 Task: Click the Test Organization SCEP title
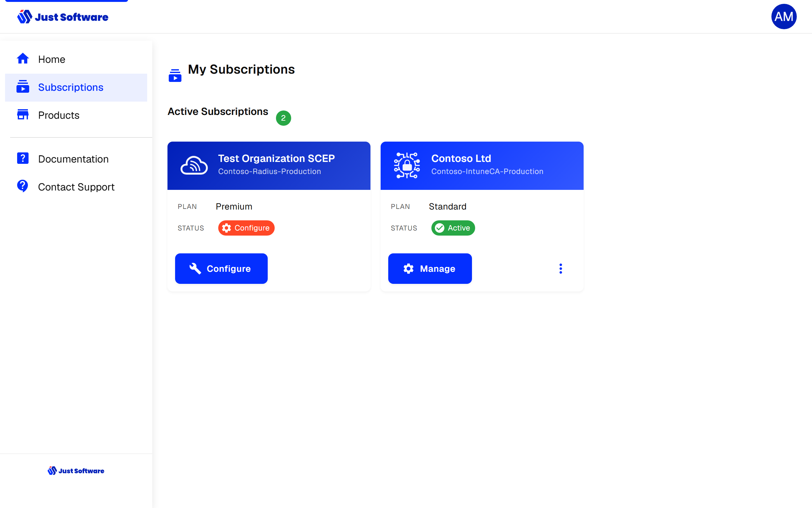(276, 158)
